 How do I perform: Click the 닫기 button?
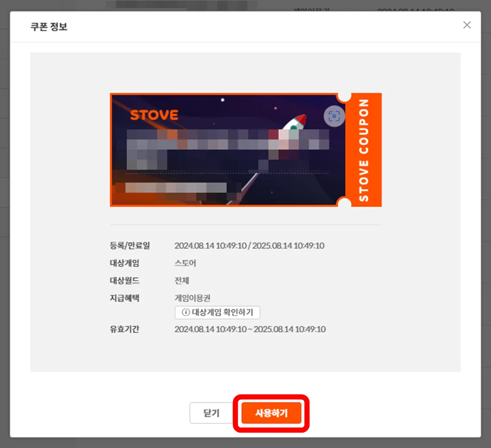[211, 413]
